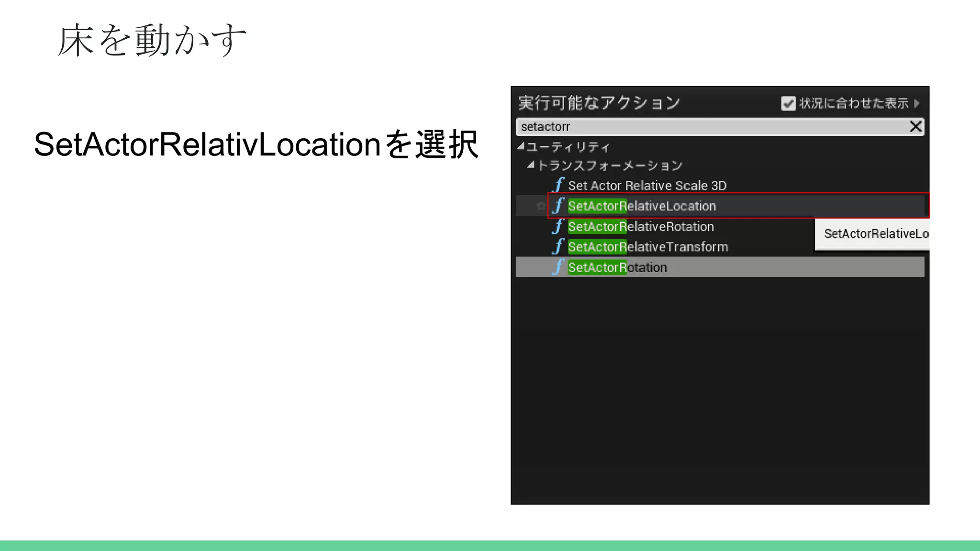Click the 床を動かす slide heading

152,40
